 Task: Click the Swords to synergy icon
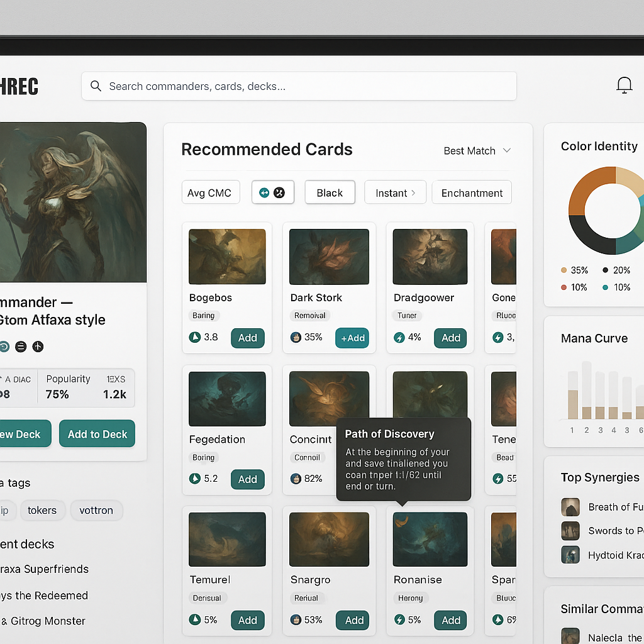click(x=570, y=531)
